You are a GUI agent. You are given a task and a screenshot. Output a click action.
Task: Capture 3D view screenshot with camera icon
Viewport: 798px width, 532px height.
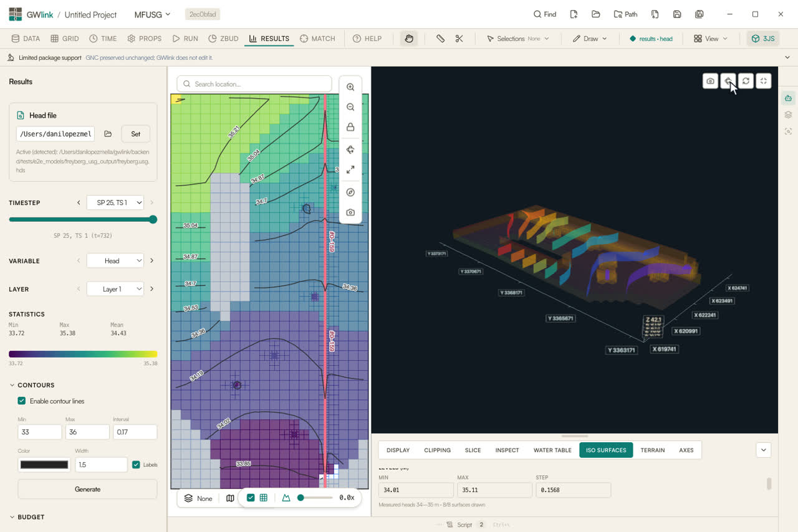coord(710,81)
